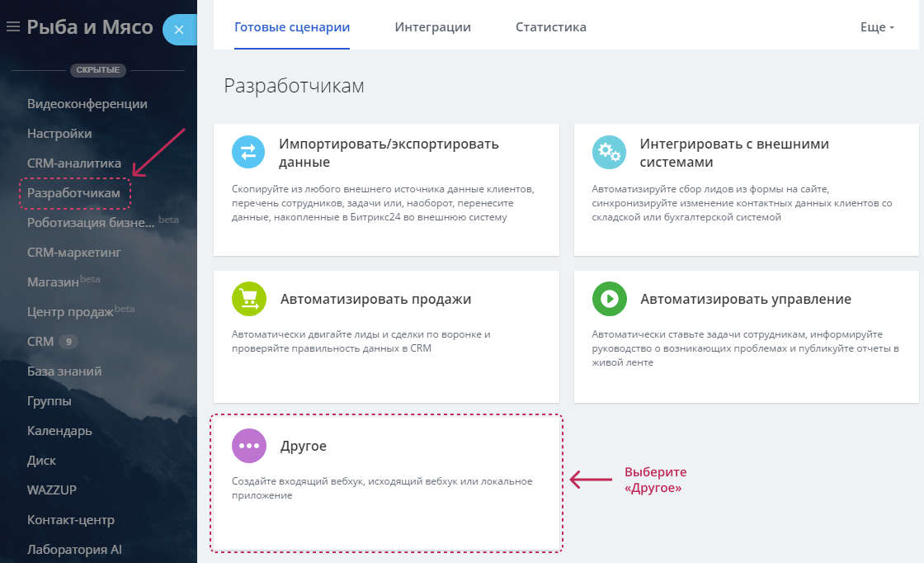Click the purple dots icon on Другое card
924x563 pixels.
point(248,446)
